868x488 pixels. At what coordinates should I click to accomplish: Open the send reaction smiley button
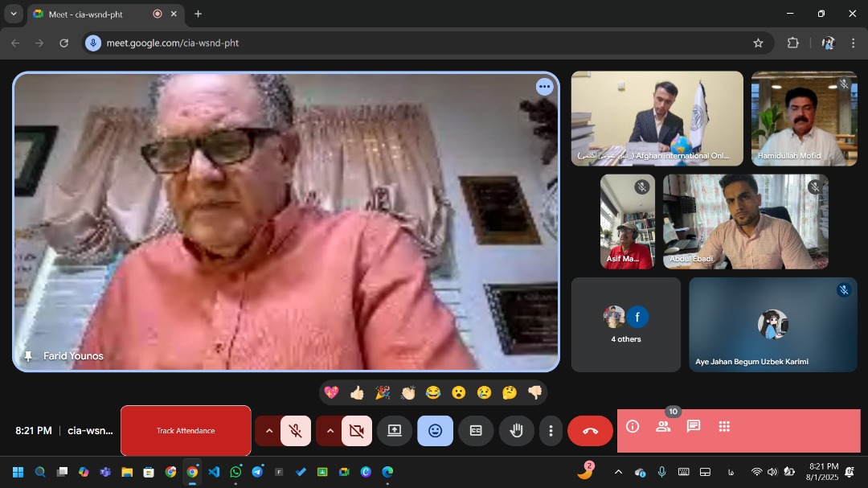(x=435, y=431)
